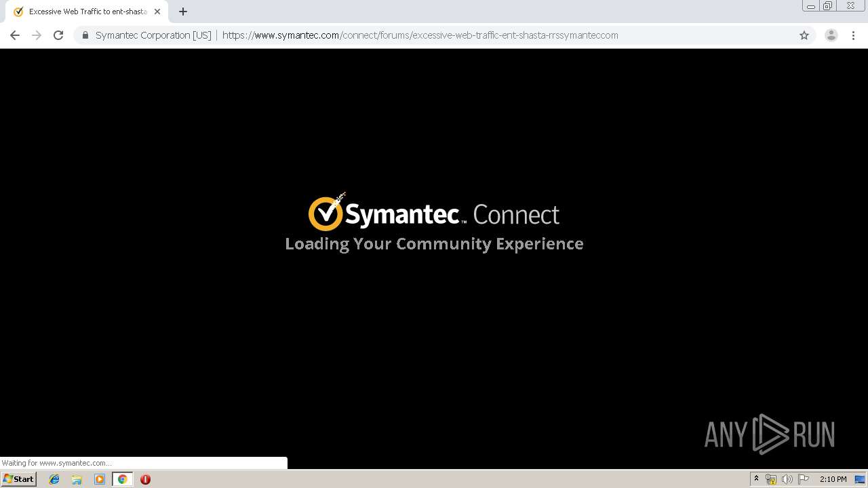This screenshot has width=868, height=488.
Task: Open a new browser tab
Action: click(x=183, y=12)
